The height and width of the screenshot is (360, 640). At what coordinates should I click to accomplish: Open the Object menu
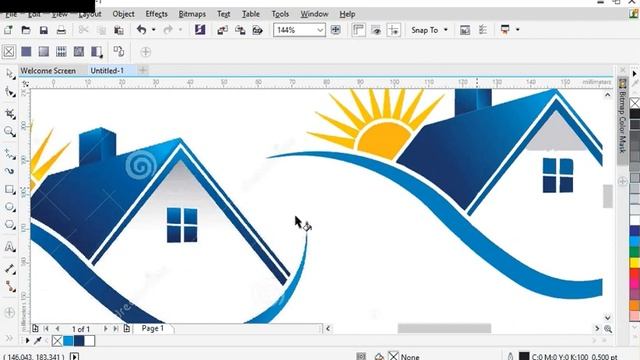(123, 14)
